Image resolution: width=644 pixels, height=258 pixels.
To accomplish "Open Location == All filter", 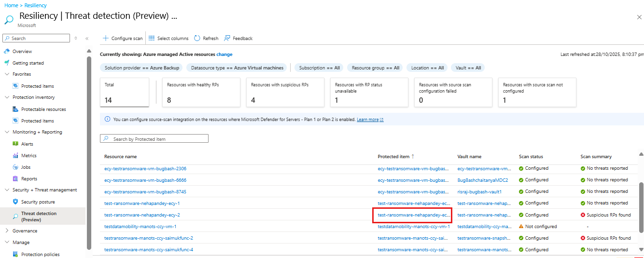I will tap(428, 68).
